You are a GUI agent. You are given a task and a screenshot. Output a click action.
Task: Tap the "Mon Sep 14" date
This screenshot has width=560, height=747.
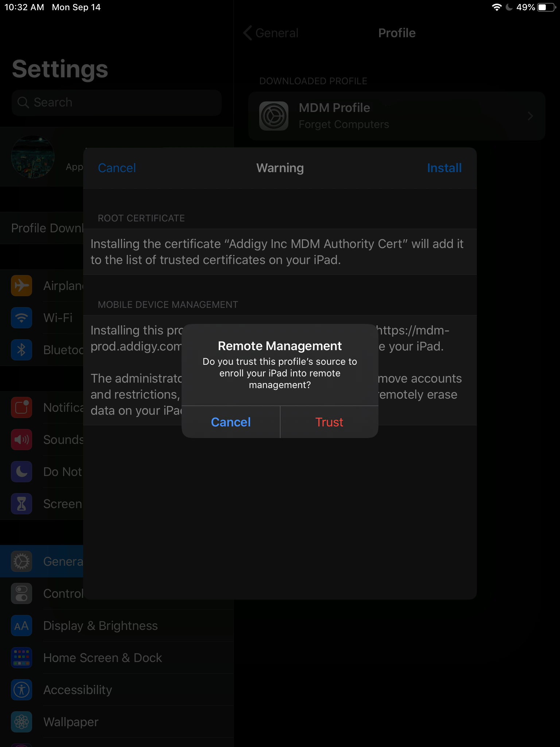76,7
